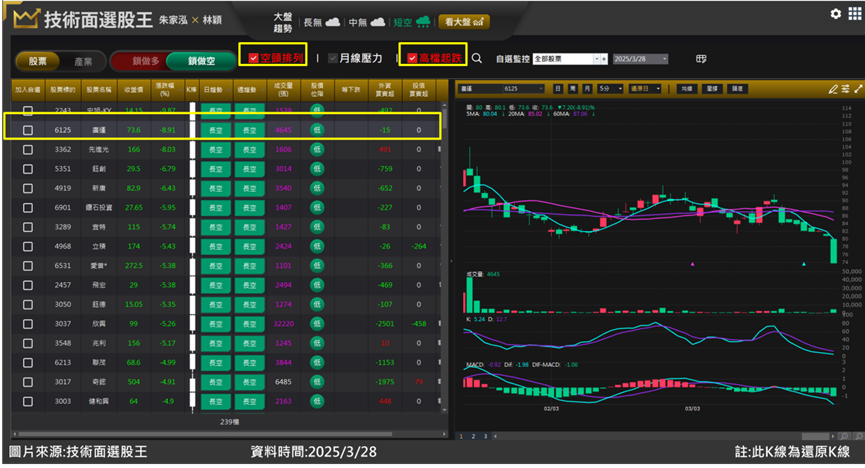Sort by 外資買賣超 column header

(385, 89)
